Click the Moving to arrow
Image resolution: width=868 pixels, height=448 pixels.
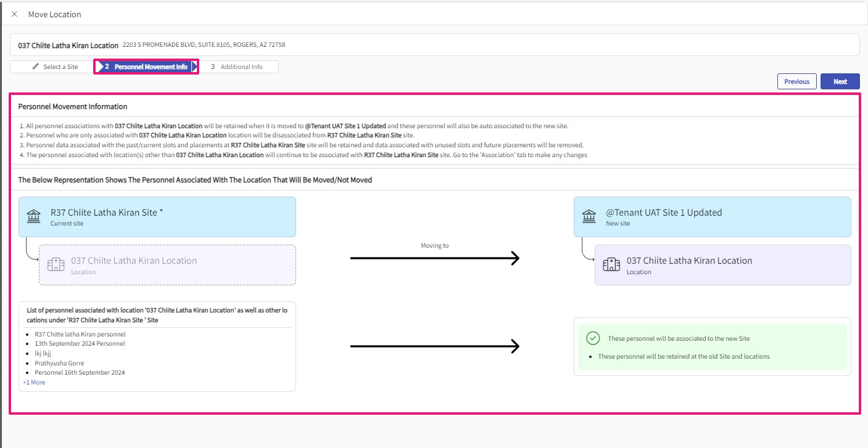click(x=435, y=258)
